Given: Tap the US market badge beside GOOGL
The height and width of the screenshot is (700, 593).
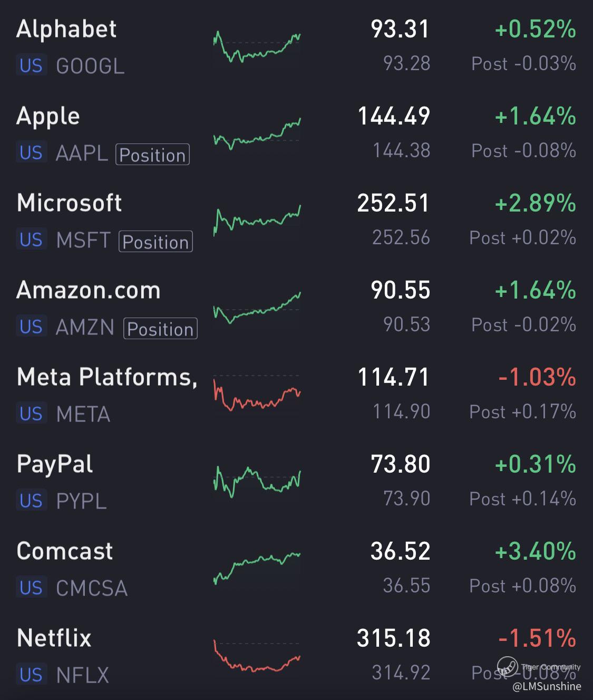Looking at the screenshot, I should (x=31, y=65).
